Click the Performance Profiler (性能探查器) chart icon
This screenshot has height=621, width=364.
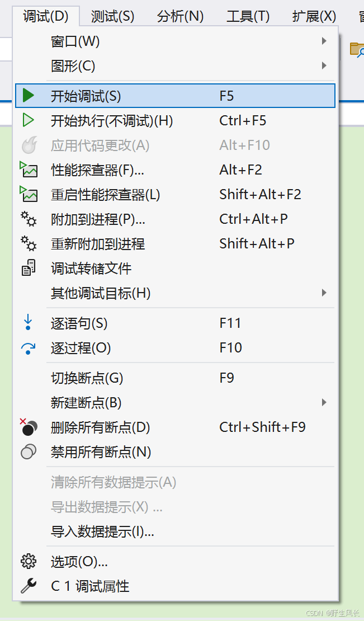coord(28,170)
